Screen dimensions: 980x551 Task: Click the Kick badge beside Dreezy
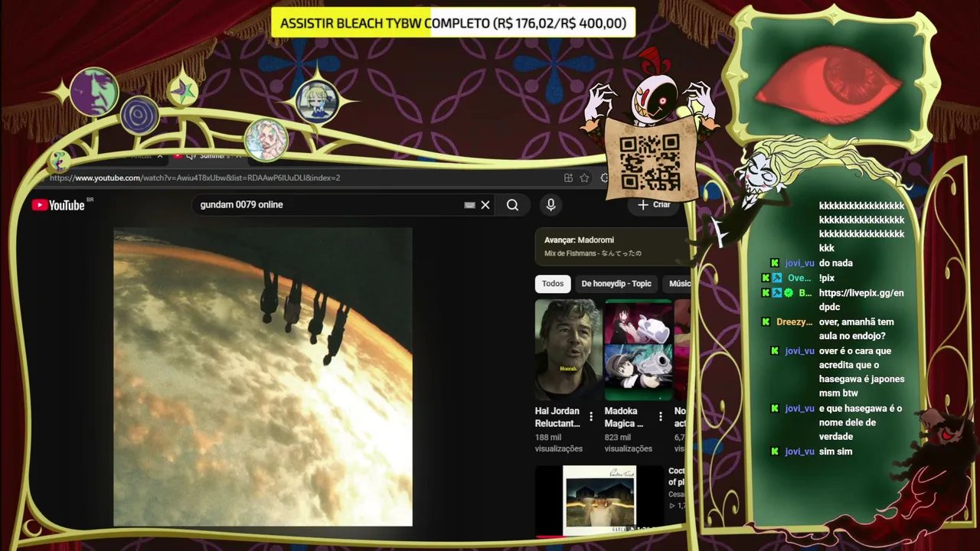point(766,322)
